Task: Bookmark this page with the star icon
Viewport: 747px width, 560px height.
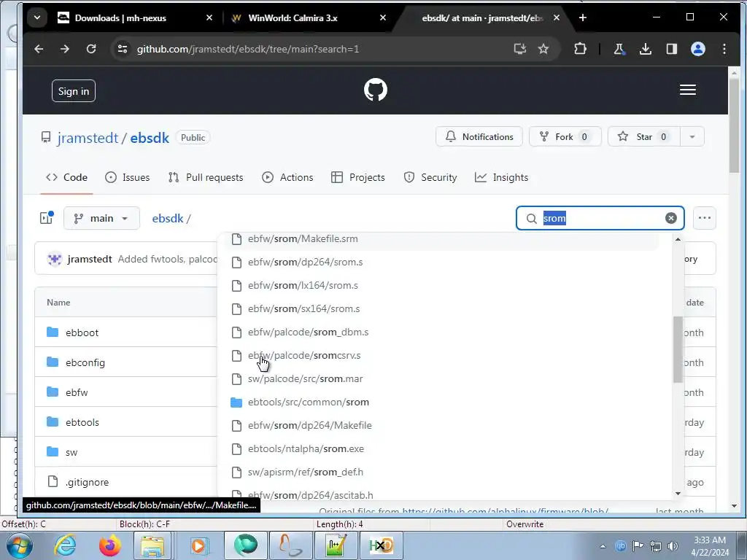Action: click(x=543, y=49)
